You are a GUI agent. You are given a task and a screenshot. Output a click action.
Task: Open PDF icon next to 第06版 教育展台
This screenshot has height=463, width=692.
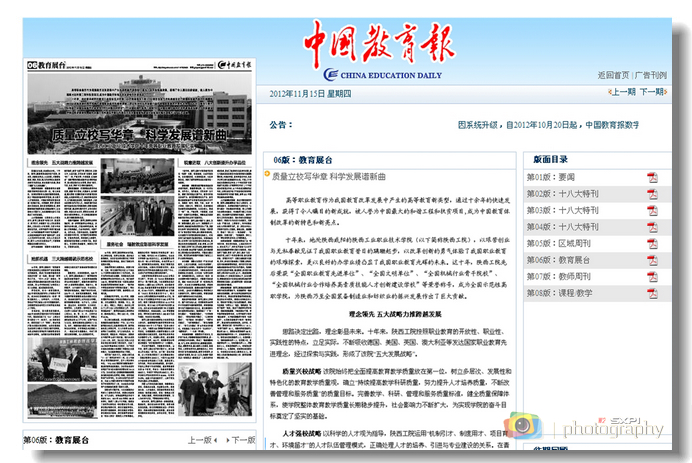click(x=652, y=259)
